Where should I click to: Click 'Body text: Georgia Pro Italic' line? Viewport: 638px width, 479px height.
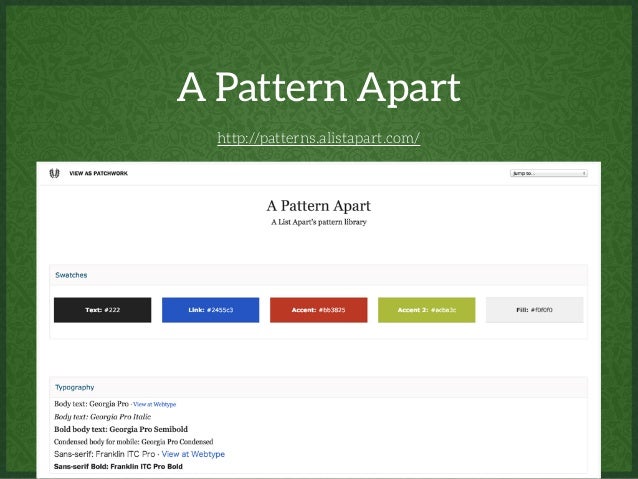103,417
